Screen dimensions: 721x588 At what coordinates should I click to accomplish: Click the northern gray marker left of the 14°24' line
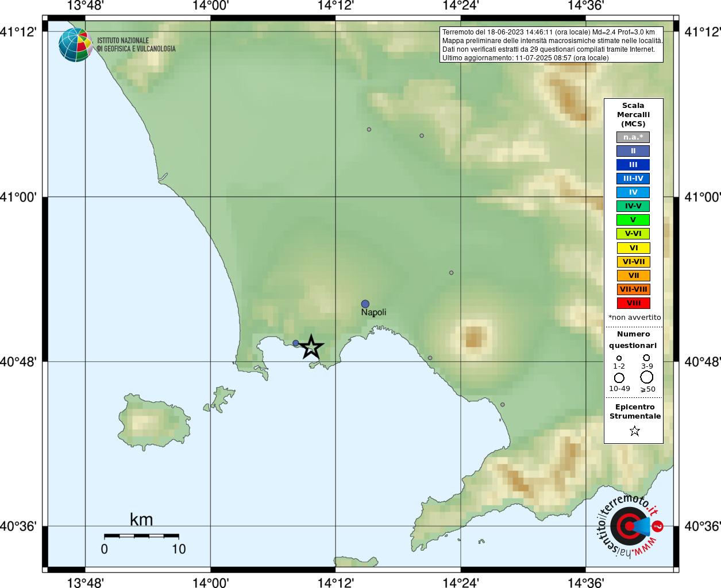[422, 136]
